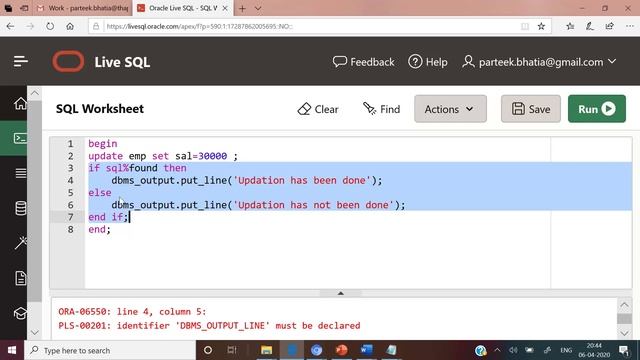This screenshot has height=360, width=640.
Task: Refresh the browser page
Action: (50, 26)
